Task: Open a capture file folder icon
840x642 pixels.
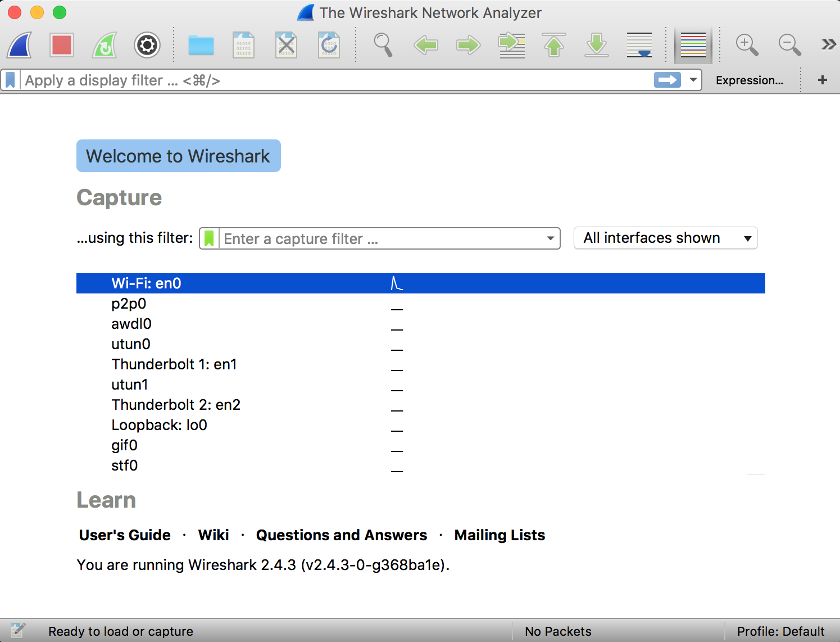Action: 201,45
